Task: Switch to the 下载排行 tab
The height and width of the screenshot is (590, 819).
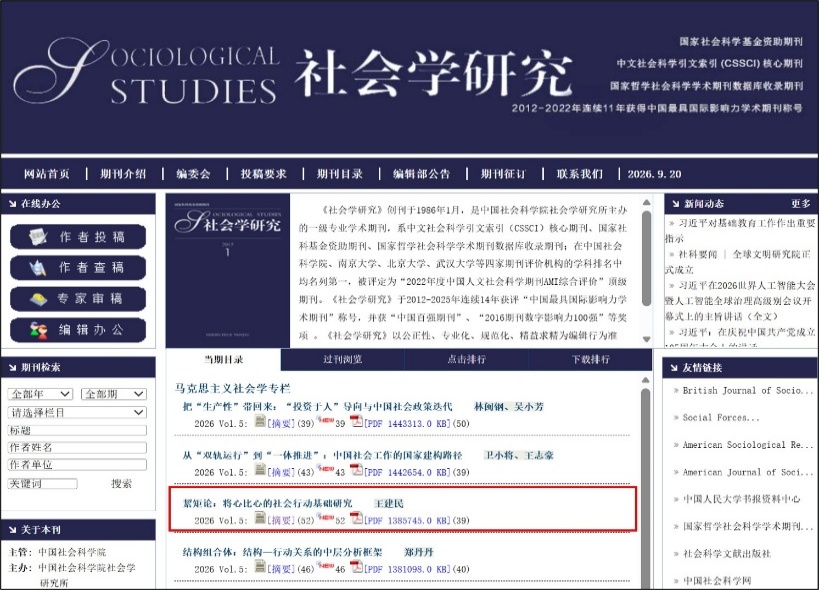Action: pos(590,359)
